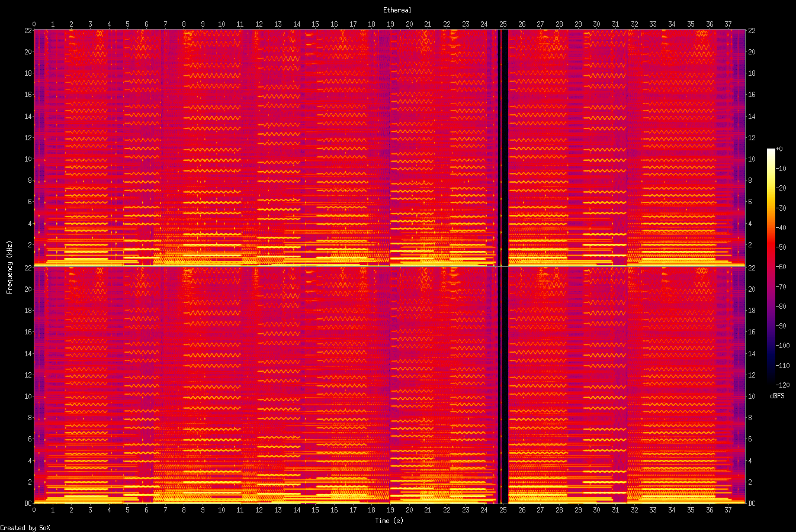Click the DC label on the bottom axis
Viewport: 796px width, 532px height.
(x=27, y=502)
